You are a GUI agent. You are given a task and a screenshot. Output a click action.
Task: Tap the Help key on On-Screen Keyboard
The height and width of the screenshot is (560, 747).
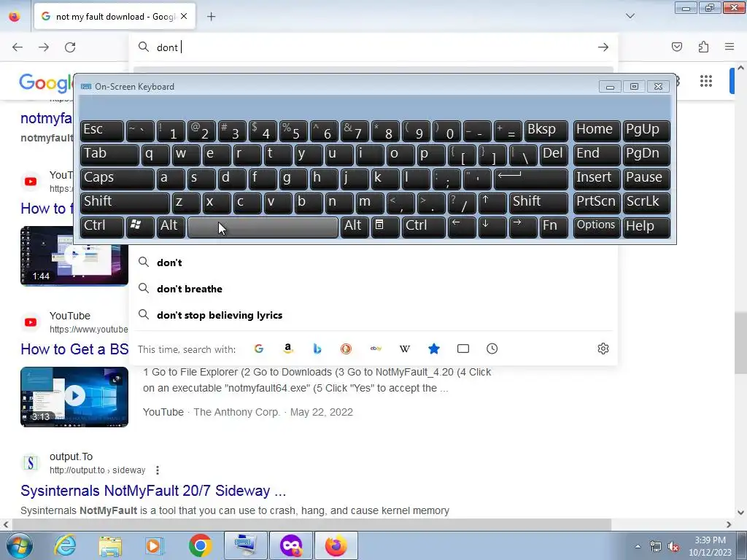(646, 227)
